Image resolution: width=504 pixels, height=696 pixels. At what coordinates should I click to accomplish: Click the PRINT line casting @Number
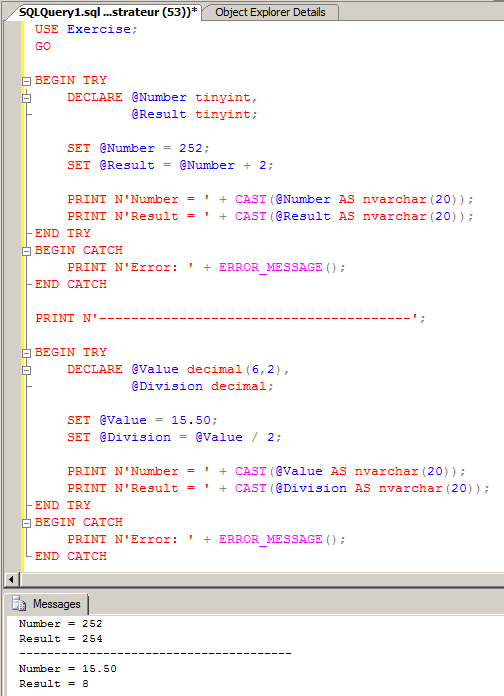click(270, 199)
